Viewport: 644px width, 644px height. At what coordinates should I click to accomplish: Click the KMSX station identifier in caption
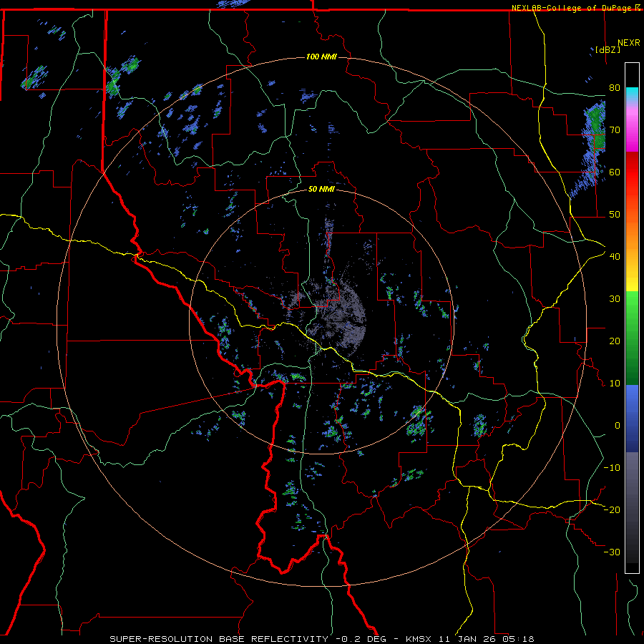point(419,639)
